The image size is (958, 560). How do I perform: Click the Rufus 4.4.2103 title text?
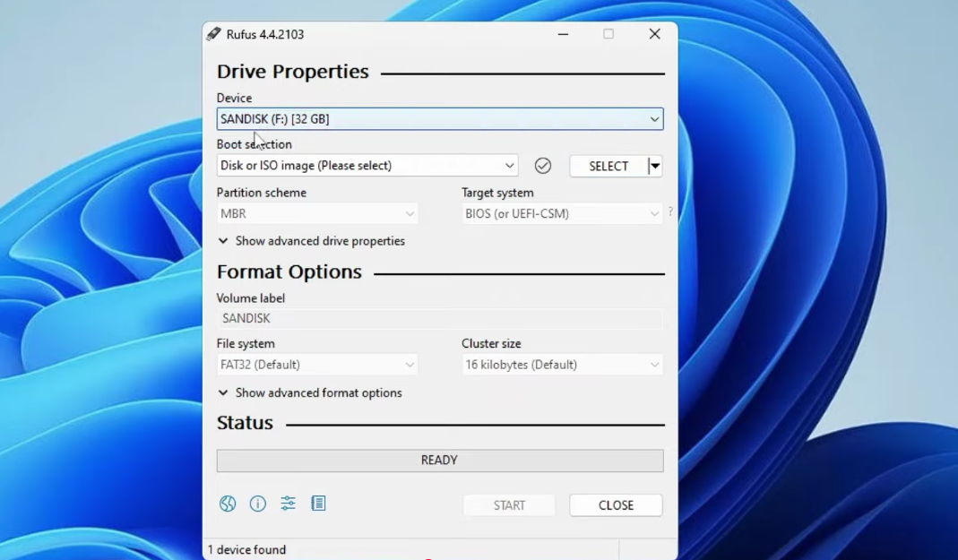click(x=265, y=34)
